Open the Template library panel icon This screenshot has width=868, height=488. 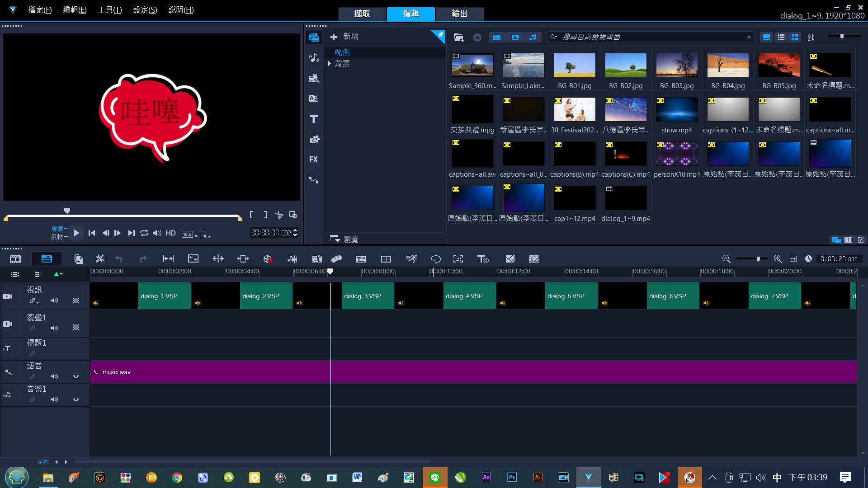(x=314, y=78)
